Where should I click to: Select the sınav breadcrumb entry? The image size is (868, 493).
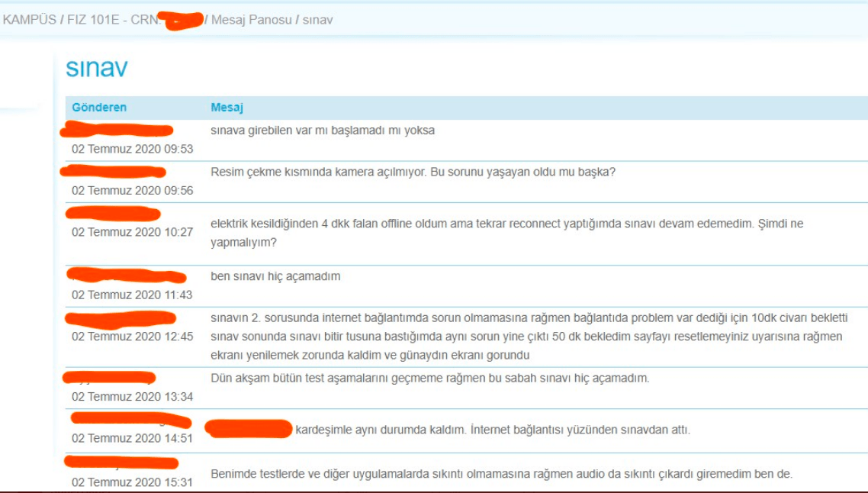(320, 20)
